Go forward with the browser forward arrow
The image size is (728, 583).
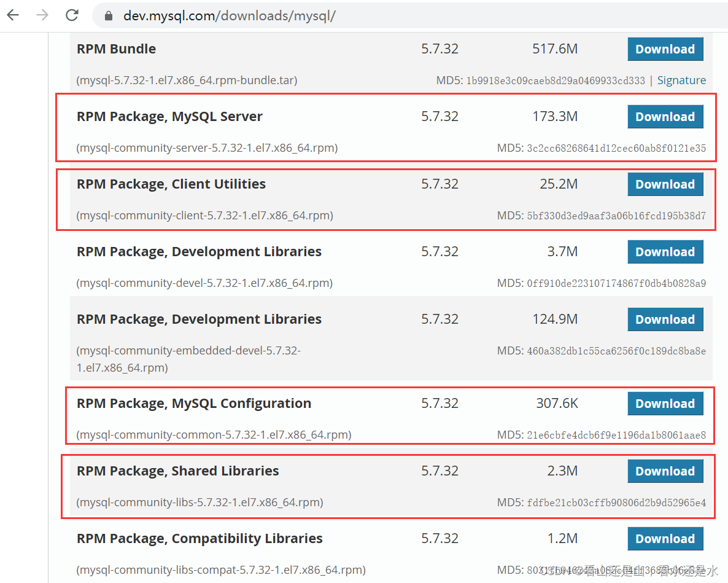coord(42,15)
